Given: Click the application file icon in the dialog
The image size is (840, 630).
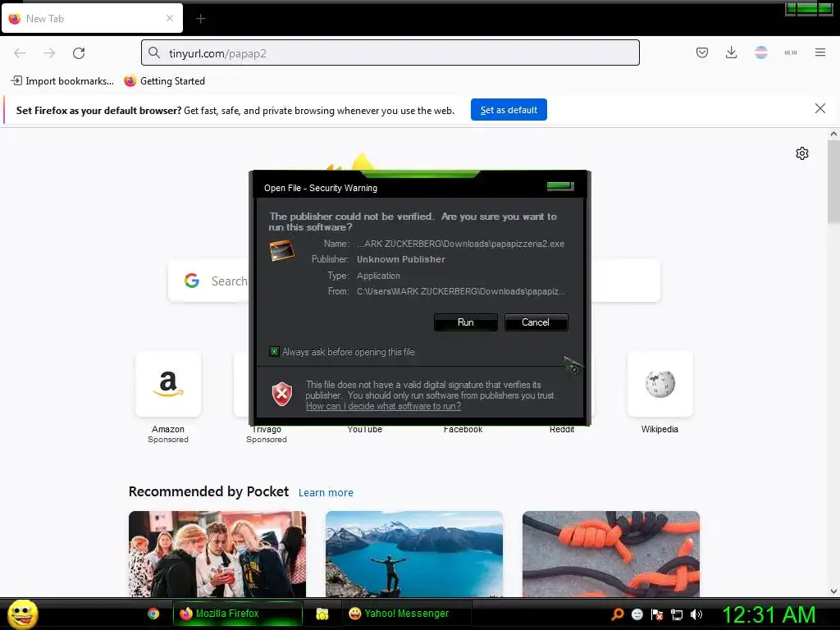Looking at the screenshot, I should [281, 251].
